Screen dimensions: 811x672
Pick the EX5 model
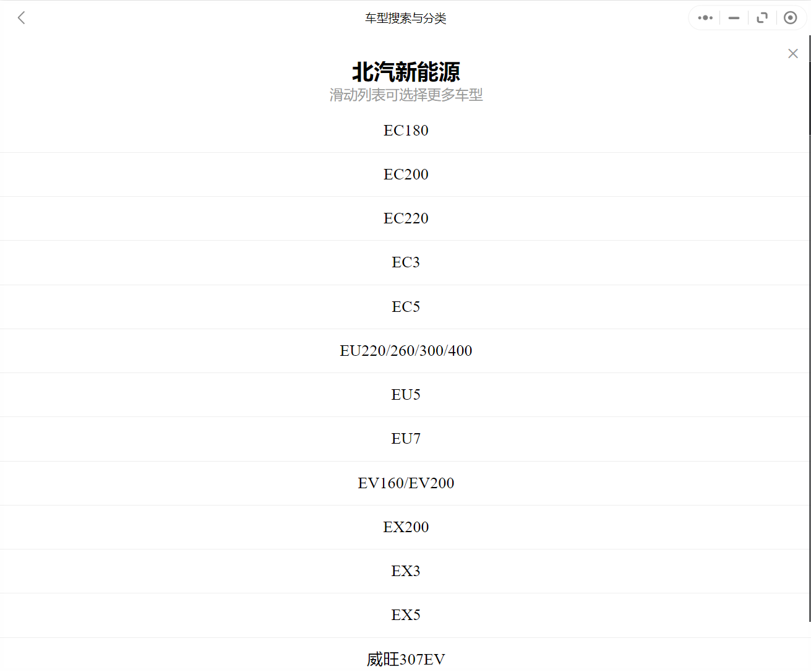coord(406,615)
